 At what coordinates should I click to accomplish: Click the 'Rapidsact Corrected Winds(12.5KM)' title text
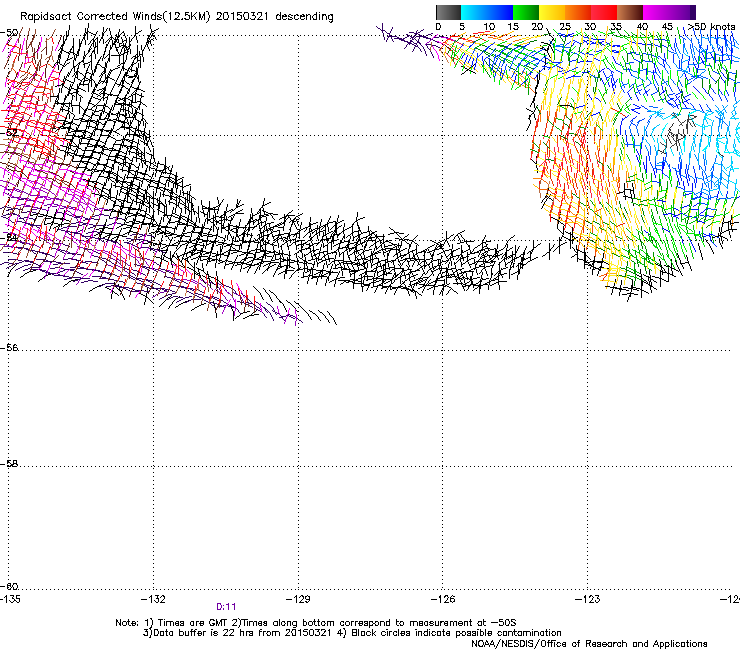pyautogui.click(x=115, y=17)
